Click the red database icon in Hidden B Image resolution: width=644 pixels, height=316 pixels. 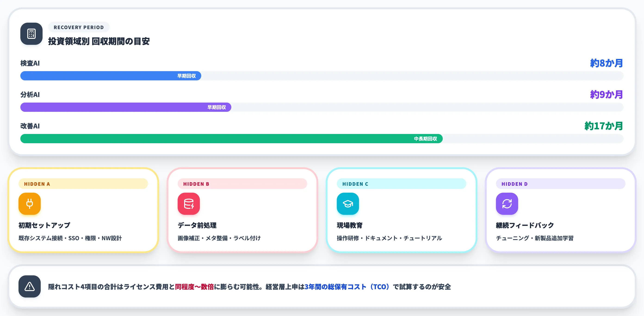[x=189, y=204]
